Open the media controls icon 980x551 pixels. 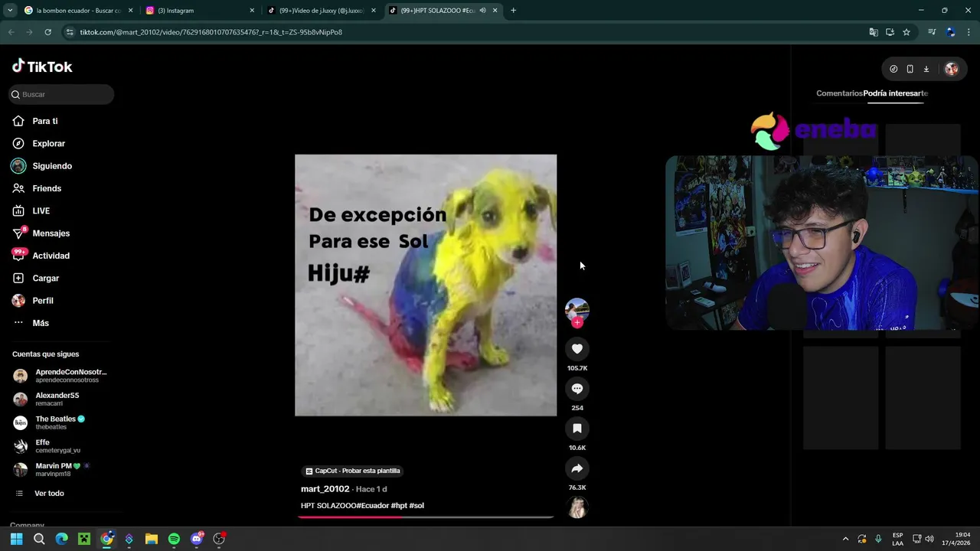(932, 32)
